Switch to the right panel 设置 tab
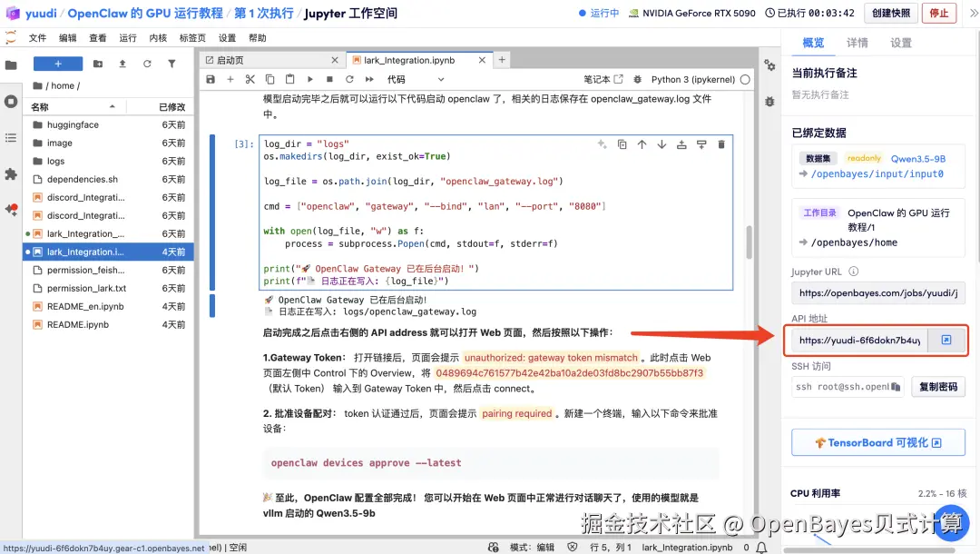The width and height of the screenshot is (980, 554). tap(901, 43)
